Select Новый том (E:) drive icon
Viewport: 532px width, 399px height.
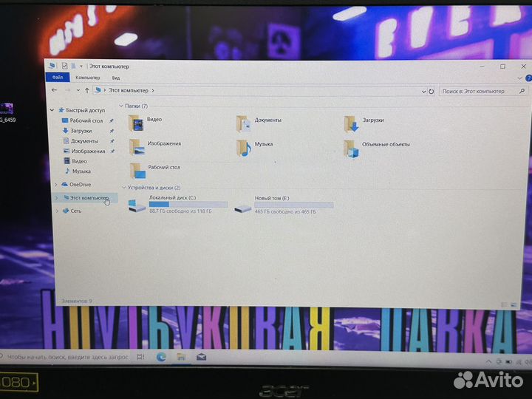242,208
